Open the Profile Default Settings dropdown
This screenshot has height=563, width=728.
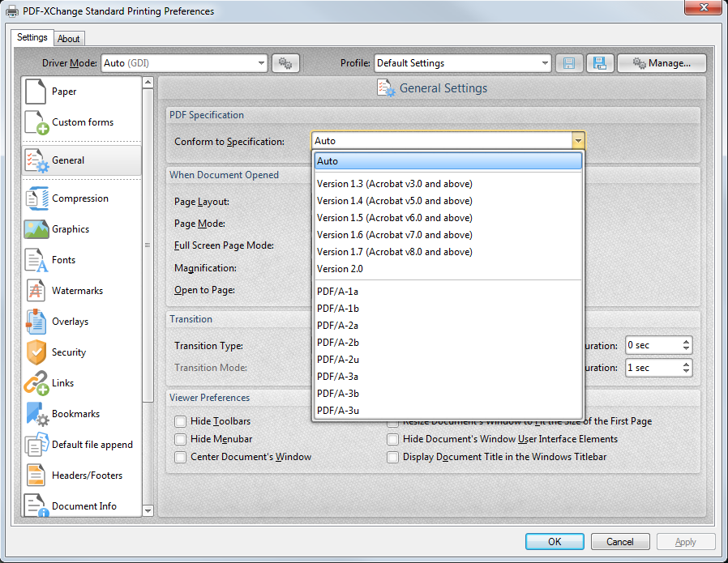pyautogui.click(x=462, y=63)
